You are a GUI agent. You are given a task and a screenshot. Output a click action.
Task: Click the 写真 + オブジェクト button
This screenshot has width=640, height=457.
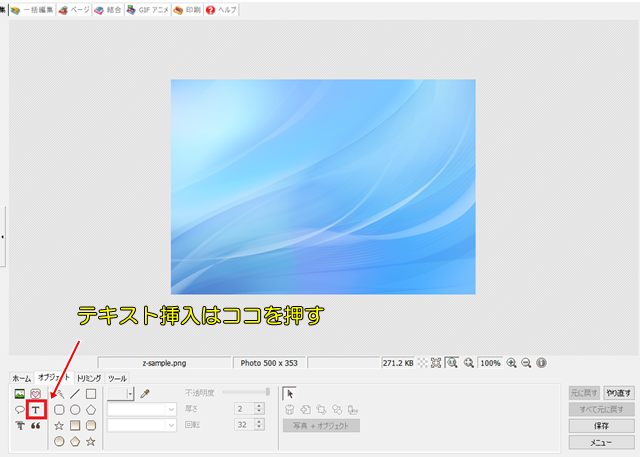321,426
